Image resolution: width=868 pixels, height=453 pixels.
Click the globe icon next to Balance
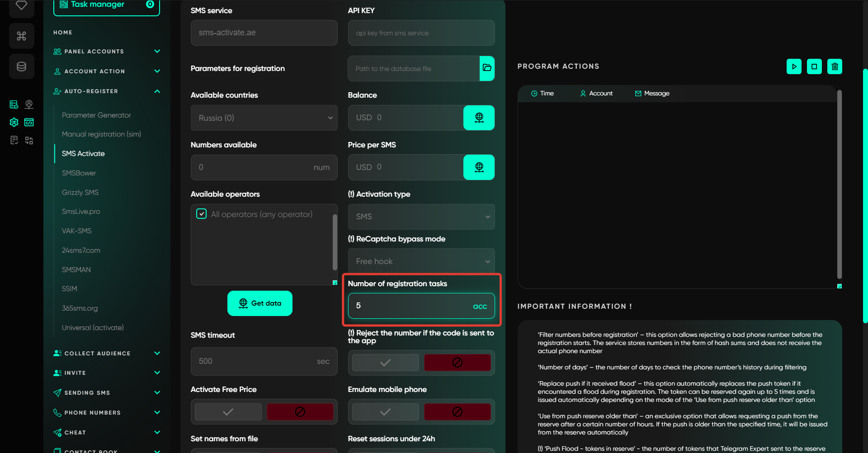(x=479, y=118)
